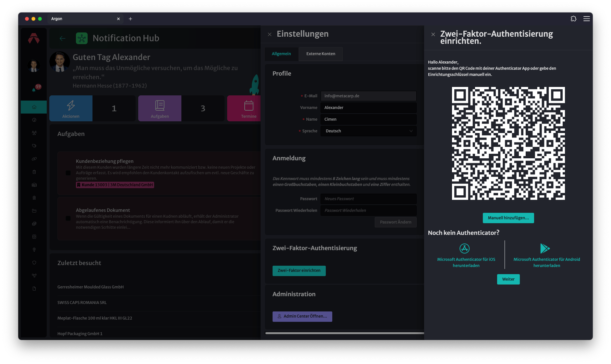Click the Argon logo in sidebar

34,38
